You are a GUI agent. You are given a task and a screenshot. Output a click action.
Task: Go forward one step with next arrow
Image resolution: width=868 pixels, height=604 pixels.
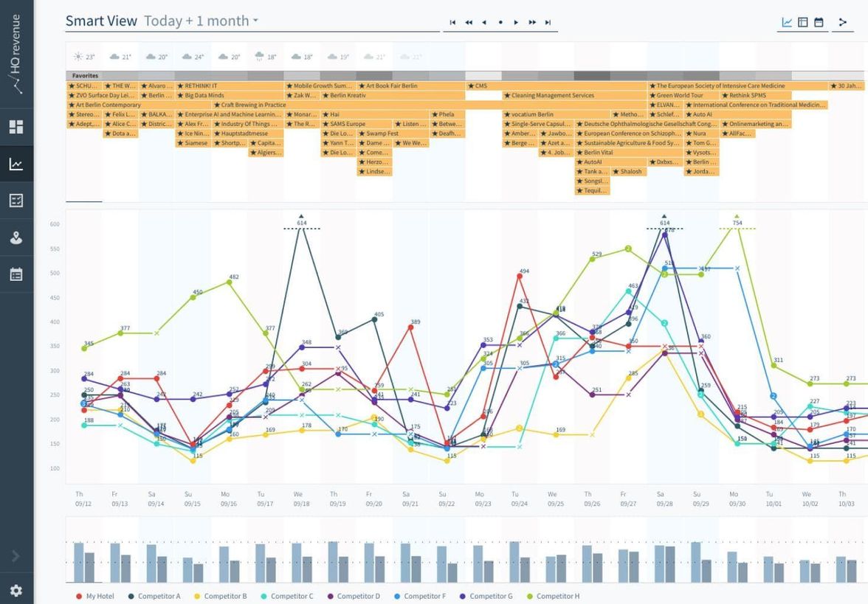point(516,23)
